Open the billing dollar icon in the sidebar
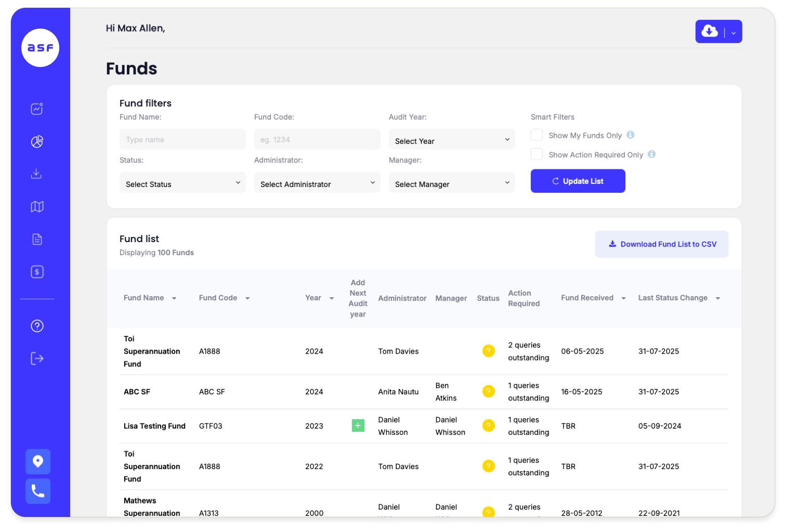 click(36, 272)
